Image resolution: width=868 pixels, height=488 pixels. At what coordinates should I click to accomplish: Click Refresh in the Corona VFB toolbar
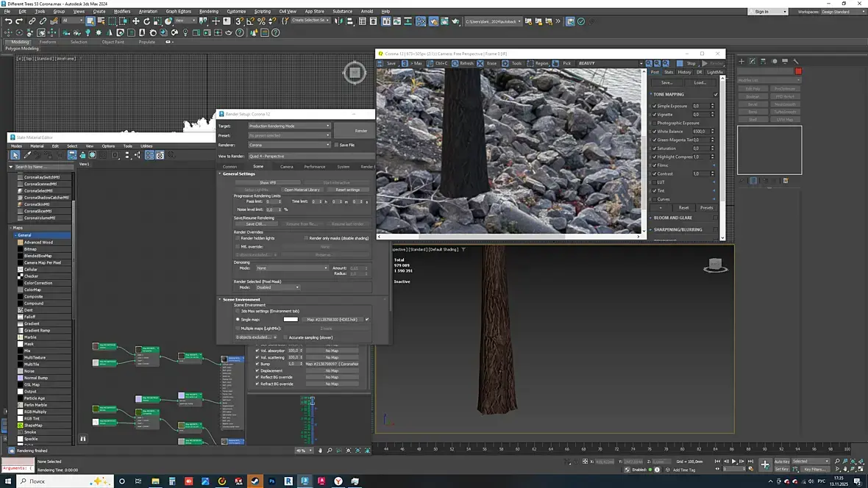[463, 64]
